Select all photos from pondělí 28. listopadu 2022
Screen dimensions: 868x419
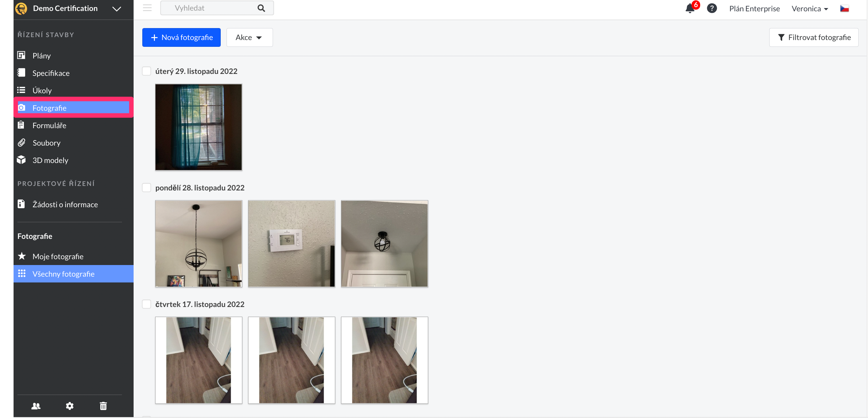click(146, 188)
